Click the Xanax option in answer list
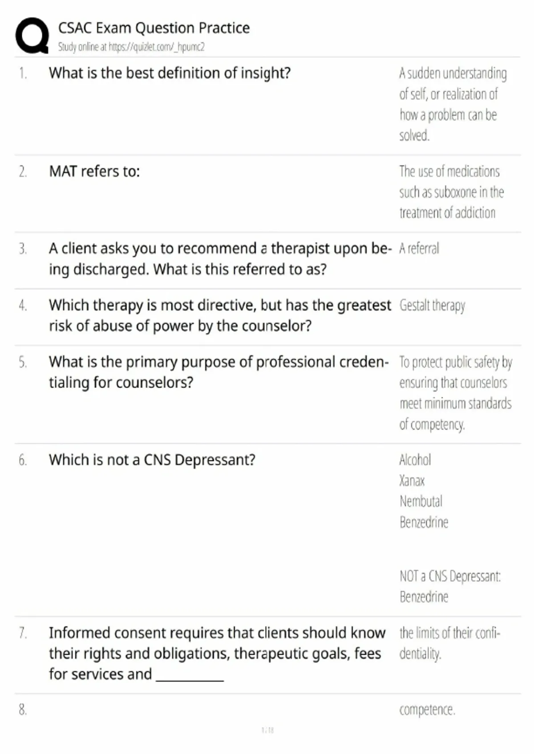This screenshot has height=756, width=534. point(412,481)
